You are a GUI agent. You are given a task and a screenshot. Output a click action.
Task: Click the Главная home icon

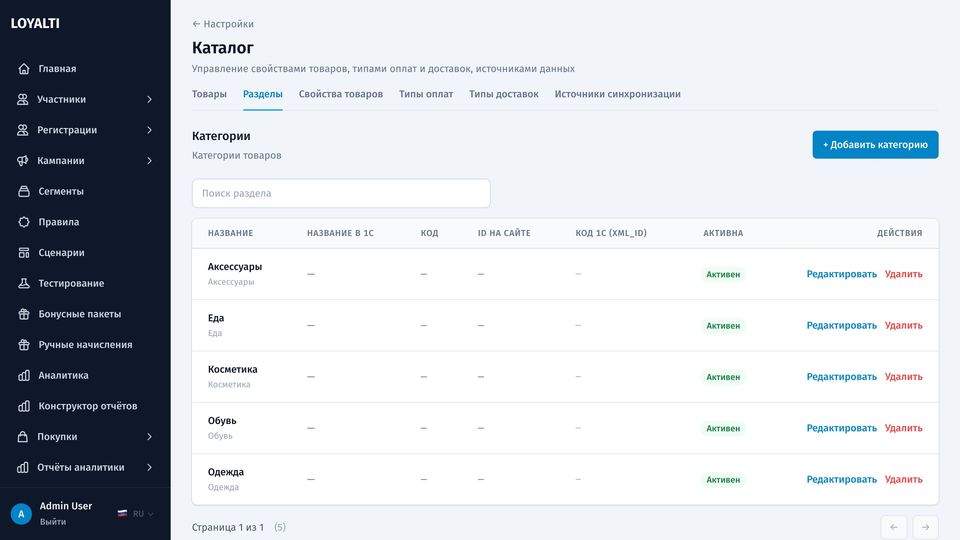(24, 69)
